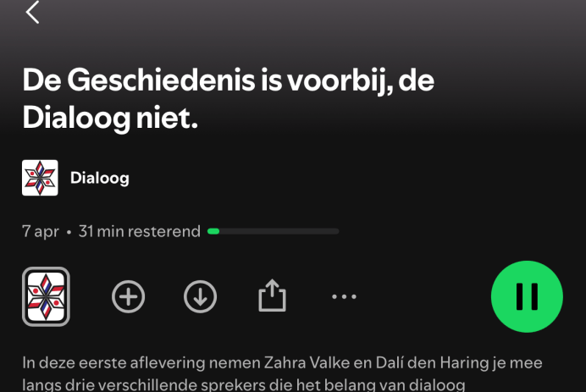Seek within the episode progress bar
The height and width of the screenshot is (392, 586).
274,231
